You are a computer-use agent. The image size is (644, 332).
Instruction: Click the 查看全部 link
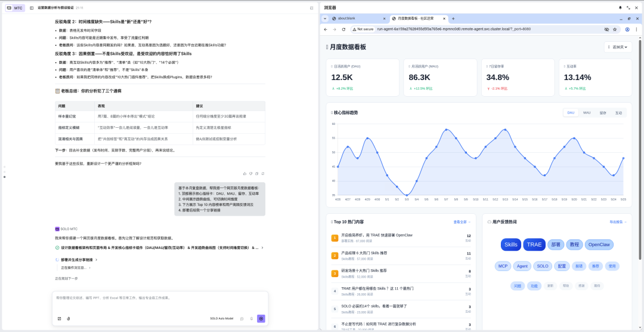[x=462, y=222]
